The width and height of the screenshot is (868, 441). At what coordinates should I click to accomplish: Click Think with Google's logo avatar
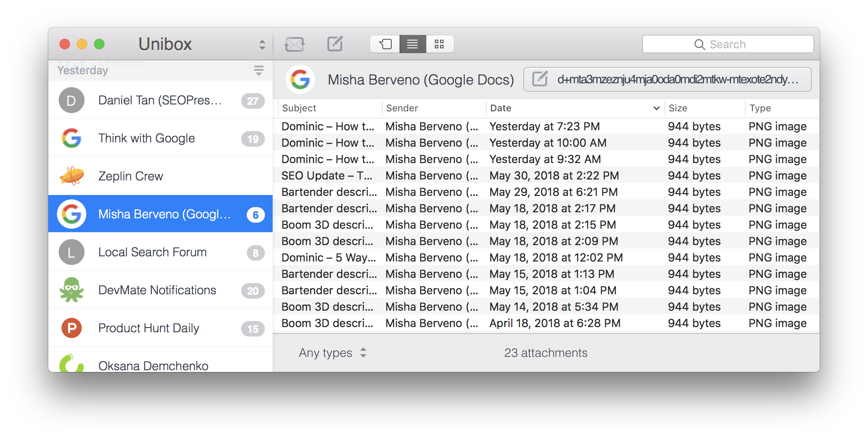72,138
